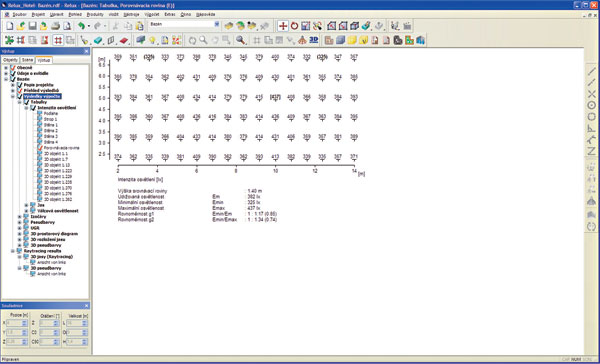Screen dimensions: 600x364
Task: Toggle the Obecné checkbox in the output tree
Action: pyautogui.click(x=13, y=68)
